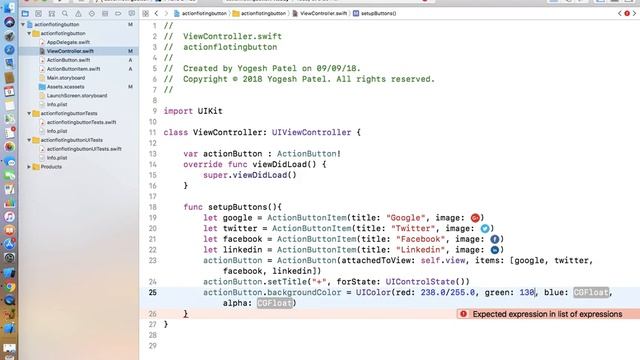Open related items grid menu in jump bar
Screen dimensions: 640x360
coord(146,13)
